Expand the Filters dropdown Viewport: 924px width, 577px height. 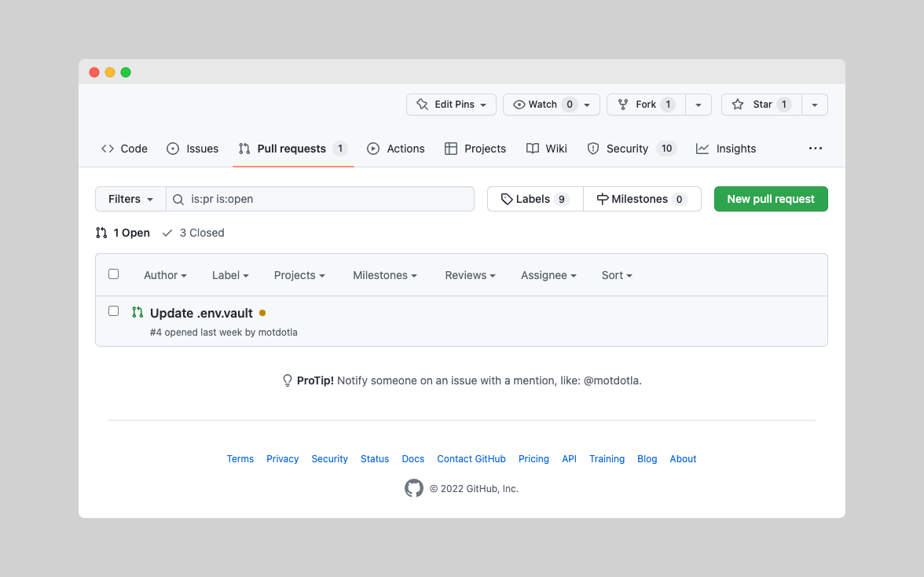coord(130,199)
